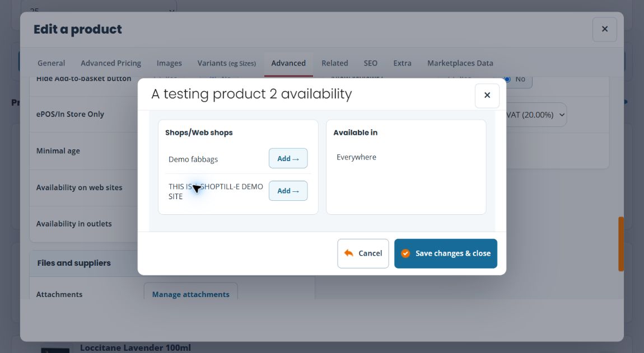The height and width of the screenshot is (353, 644).
Task: Select the Advanced tab
Action: click(x=288, y=63)
